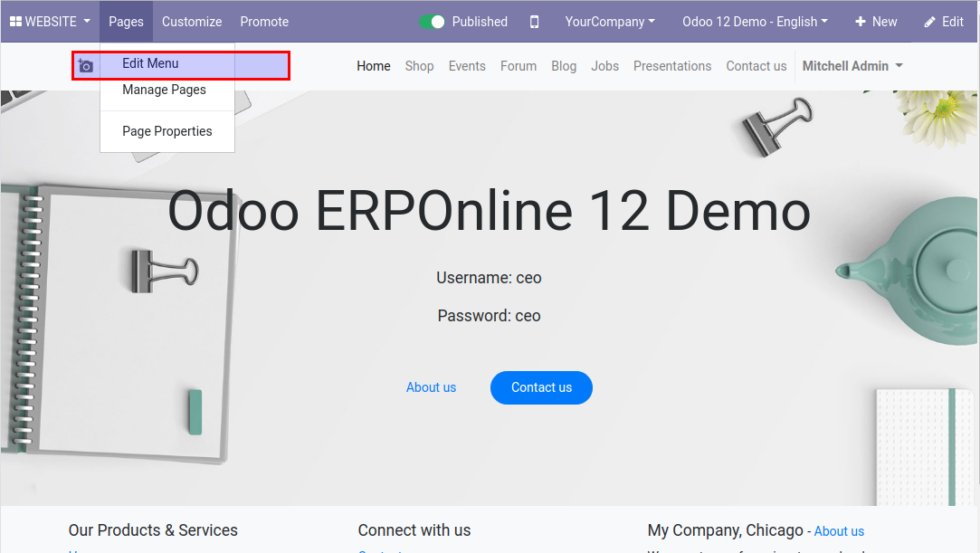The height and width of the screenshot is (553, 980).
Task: Choose Manage Pages from the dropdown
Action: (165, 90)
